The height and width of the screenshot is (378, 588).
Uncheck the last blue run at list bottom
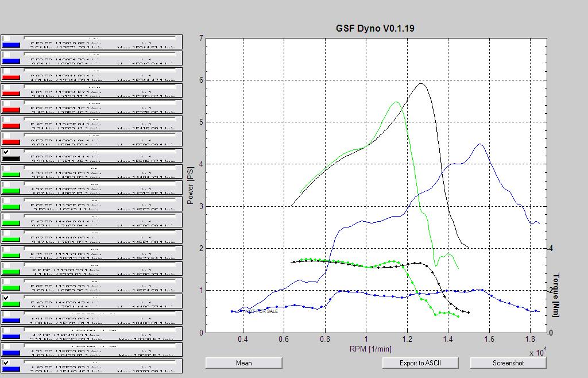pyautogui.click(x=6, y=363)
